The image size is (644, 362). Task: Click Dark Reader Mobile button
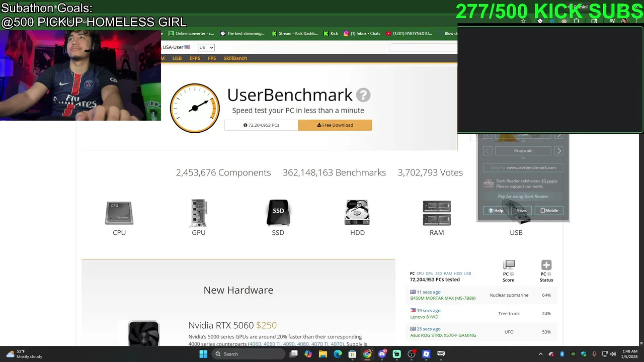549,211
